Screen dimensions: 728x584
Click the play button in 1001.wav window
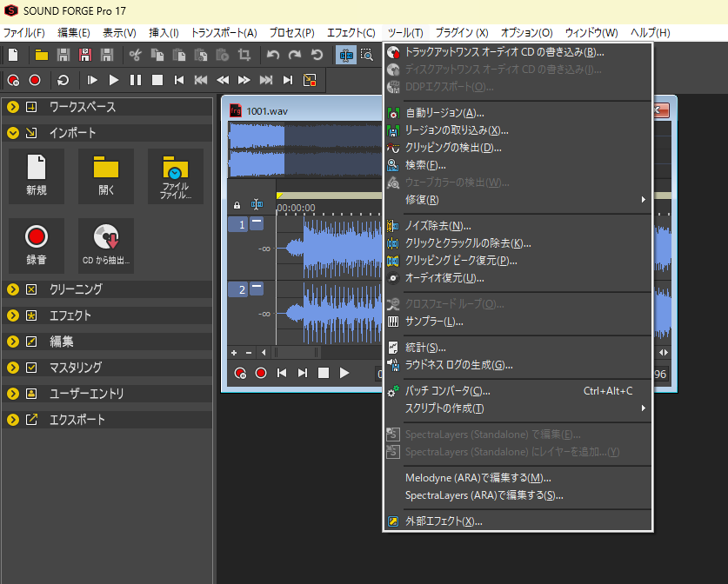(x=344, y=373)
